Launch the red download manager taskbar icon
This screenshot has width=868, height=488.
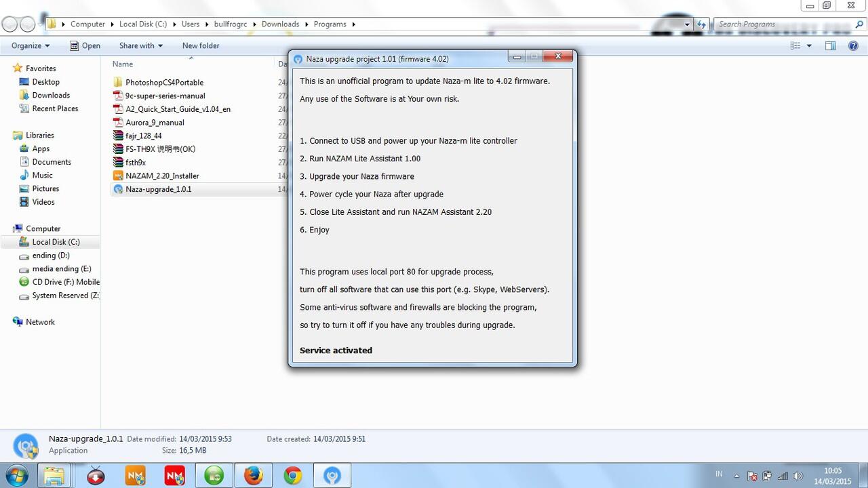(x=96, y=476)
